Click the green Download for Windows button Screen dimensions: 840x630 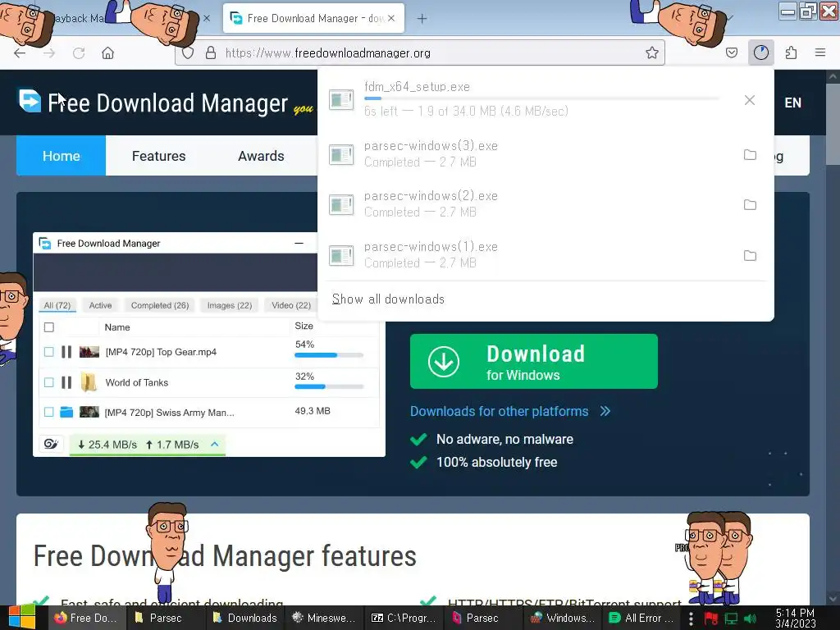click(x=533, y=362)
